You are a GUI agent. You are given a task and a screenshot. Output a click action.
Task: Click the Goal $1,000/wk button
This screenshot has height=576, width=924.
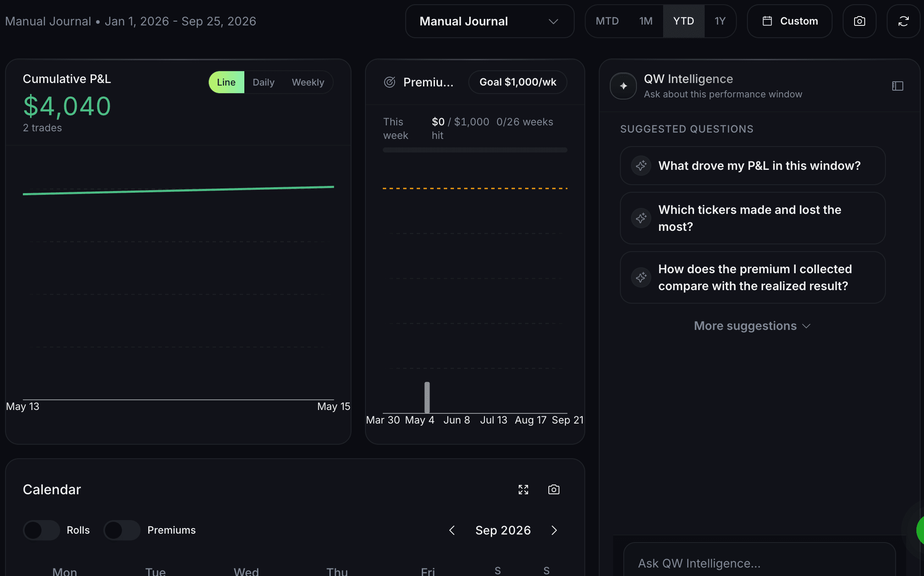(517, 82)
